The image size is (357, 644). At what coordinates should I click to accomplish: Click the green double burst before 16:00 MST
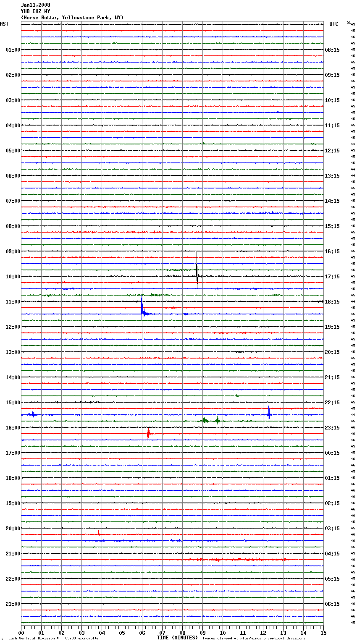[x=211, y=421]
